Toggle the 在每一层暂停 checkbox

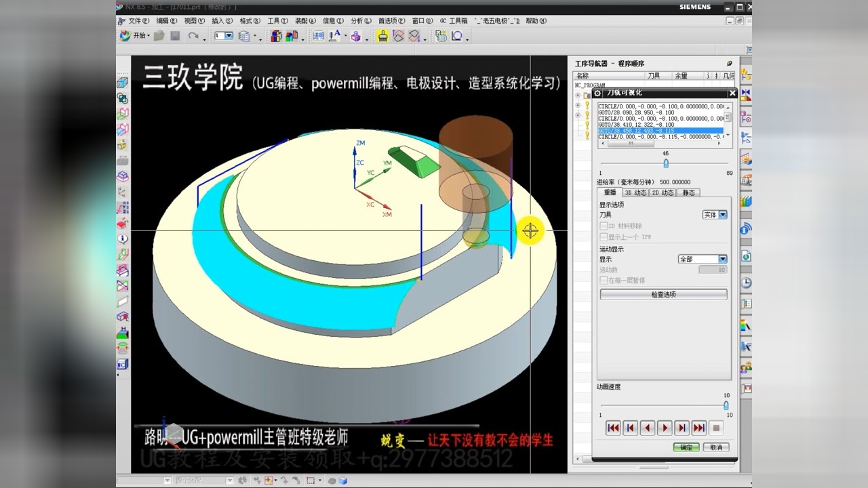(x=604, y=281)
